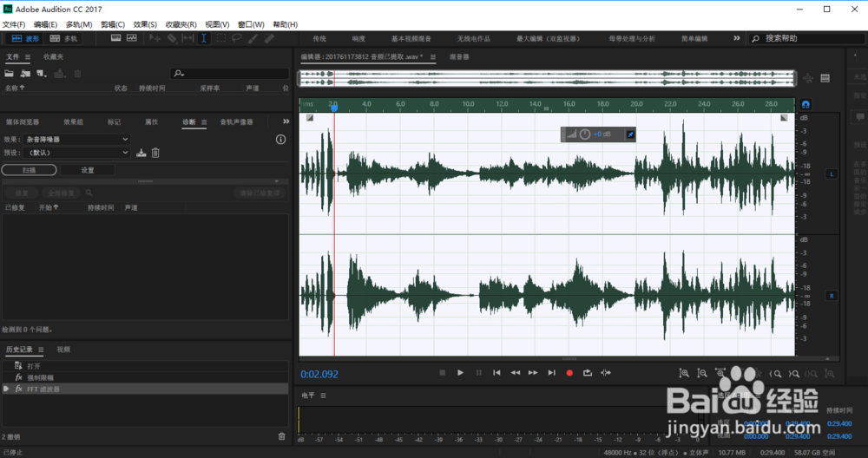Open the Multitrack menu

coord(79,24)
